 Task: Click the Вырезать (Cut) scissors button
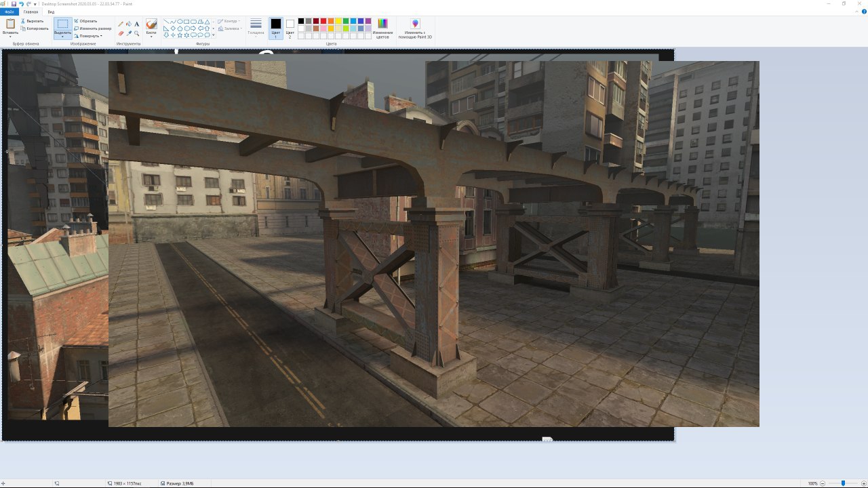coord(32,21)
